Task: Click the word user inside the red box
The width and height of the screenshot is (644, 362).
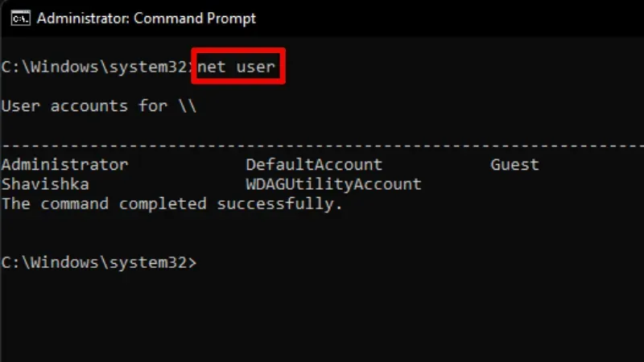Action: pos(255,67)
